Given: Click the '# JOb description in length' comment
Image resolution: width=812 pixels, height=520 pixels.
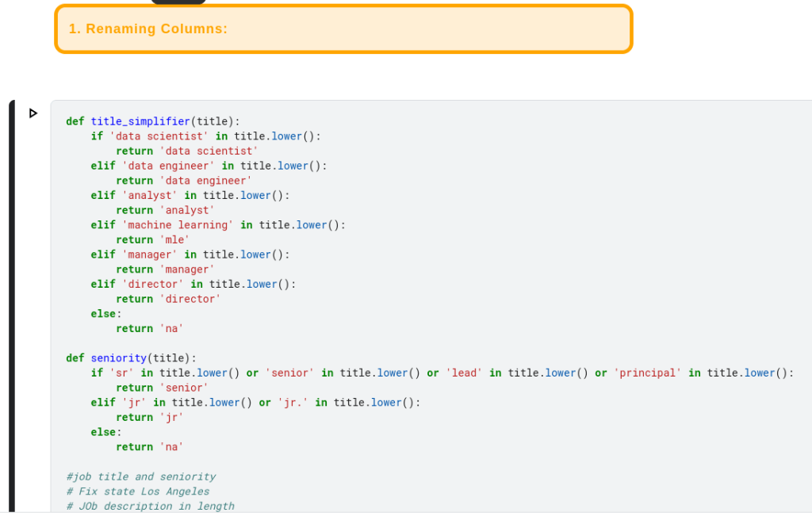Looking at the screenshot, I should [151, 507].
